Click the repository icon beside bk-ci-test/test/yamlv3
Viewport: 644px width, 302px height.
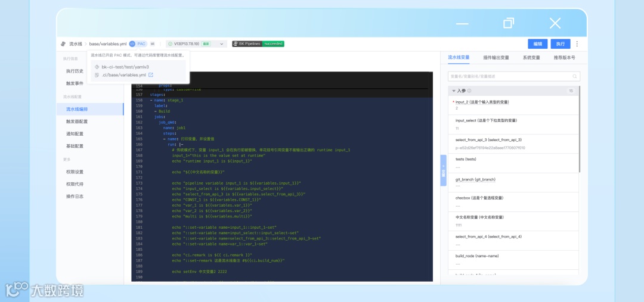[x=97, y=67]
